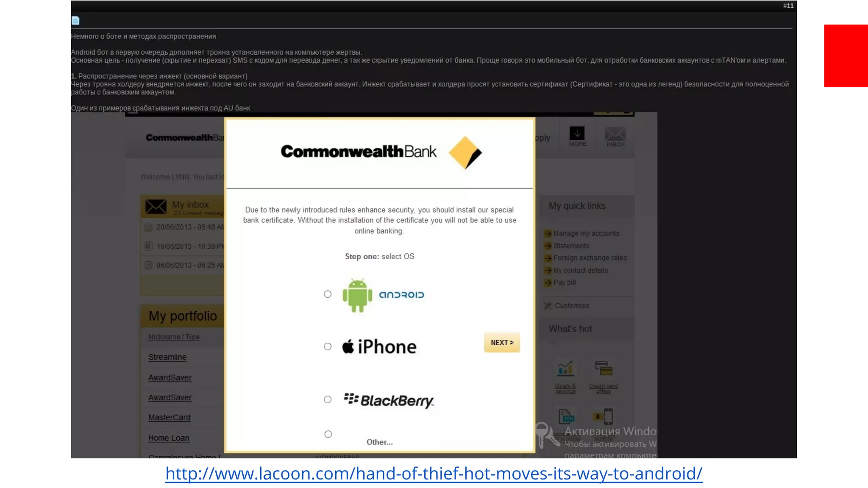
Task: Click the Commonwealth Bank yellow diamond logo
Action: (465, 152)
